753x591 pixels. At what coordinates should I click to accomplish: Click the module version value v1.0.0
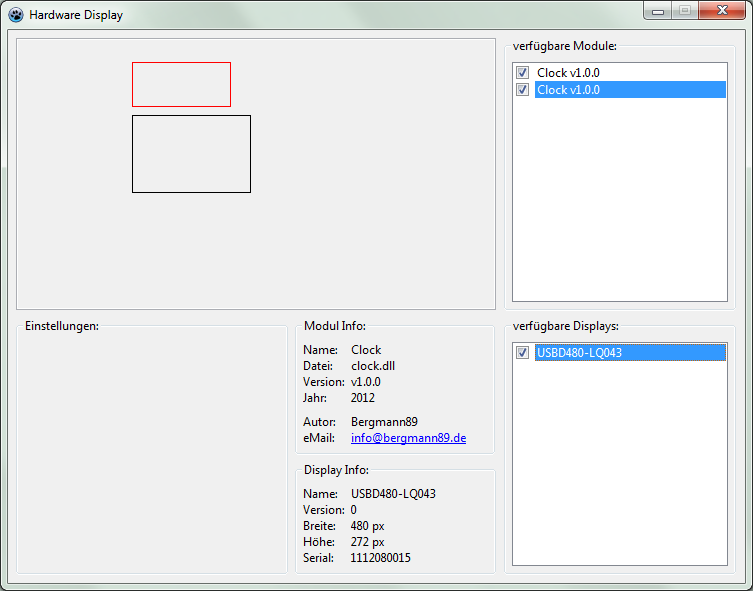[365, 382]
